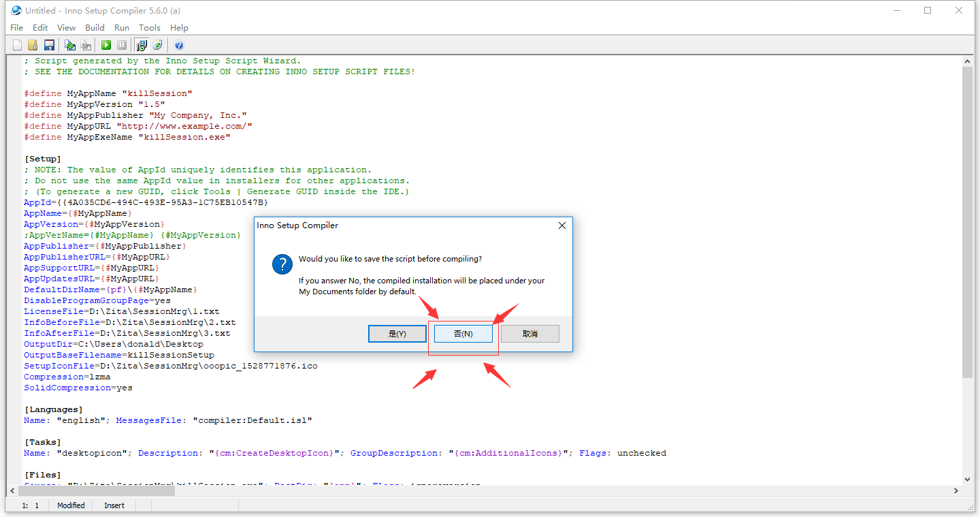Viewport: 980px width, 517px height.
Task: Open the Tools menu
Action: click(150, 27)
